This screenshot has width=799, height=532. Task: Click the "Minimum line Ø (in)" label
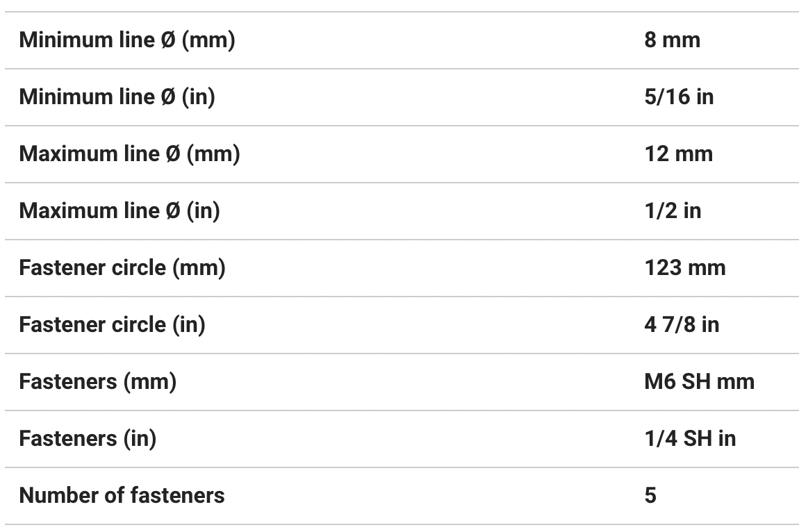pyautogui.click(x=117, y=97)
